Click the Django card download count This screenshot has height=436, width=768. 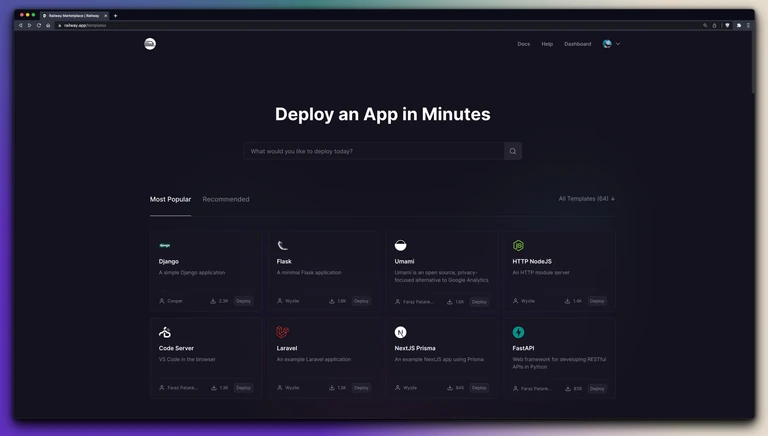pos(223,301)
